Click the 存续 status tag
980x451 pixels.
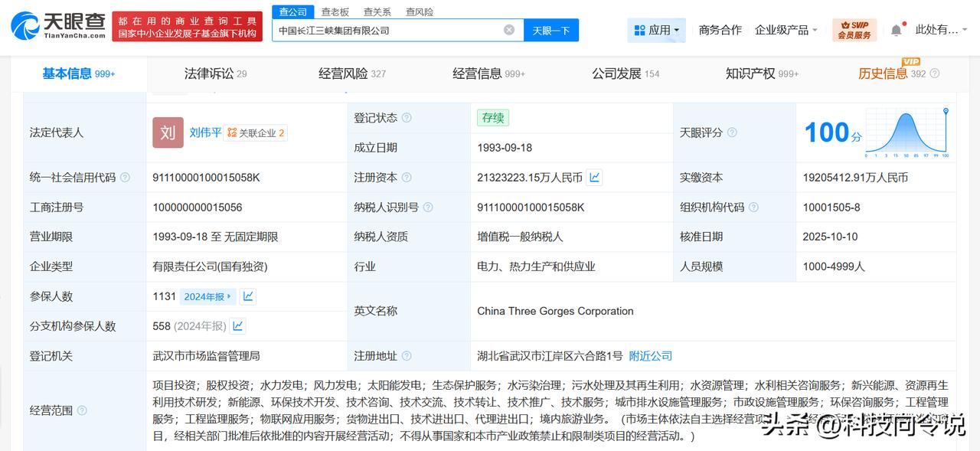[x=493, y=118]
